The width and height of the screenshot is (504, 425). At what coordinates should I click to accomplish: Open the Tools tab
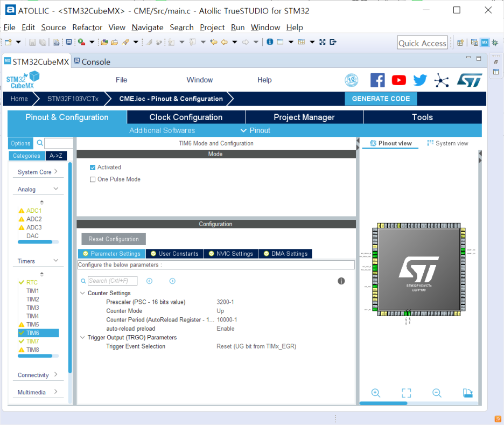(x=422, y=117)
